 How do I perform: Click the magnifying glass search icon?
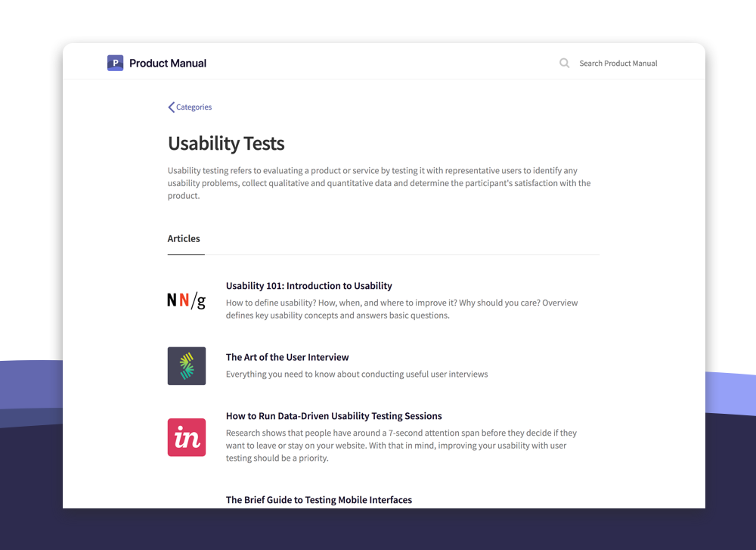pyautogui.click(x=564, y=63)
